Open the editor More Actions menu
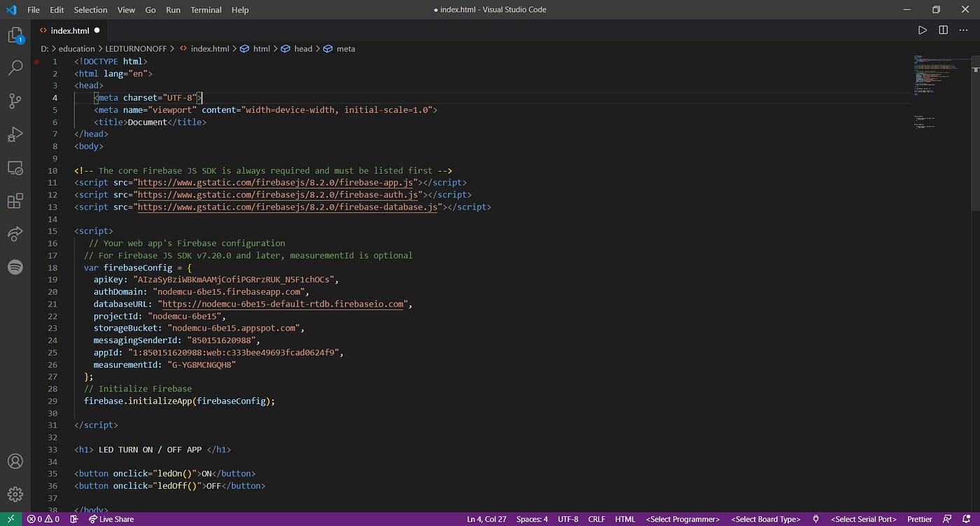Screen dimensions: 980x526 [962, 30]
